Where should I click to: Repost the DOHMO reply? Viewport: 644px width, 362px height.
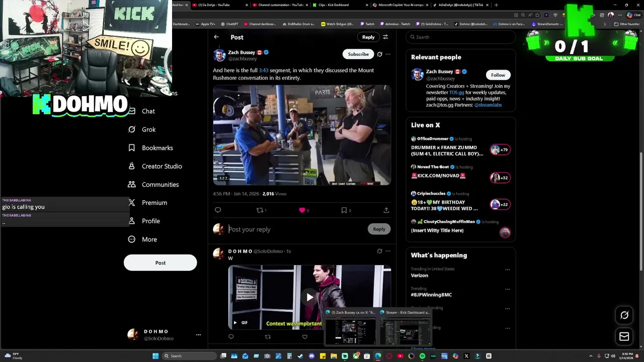coord(268,337)
